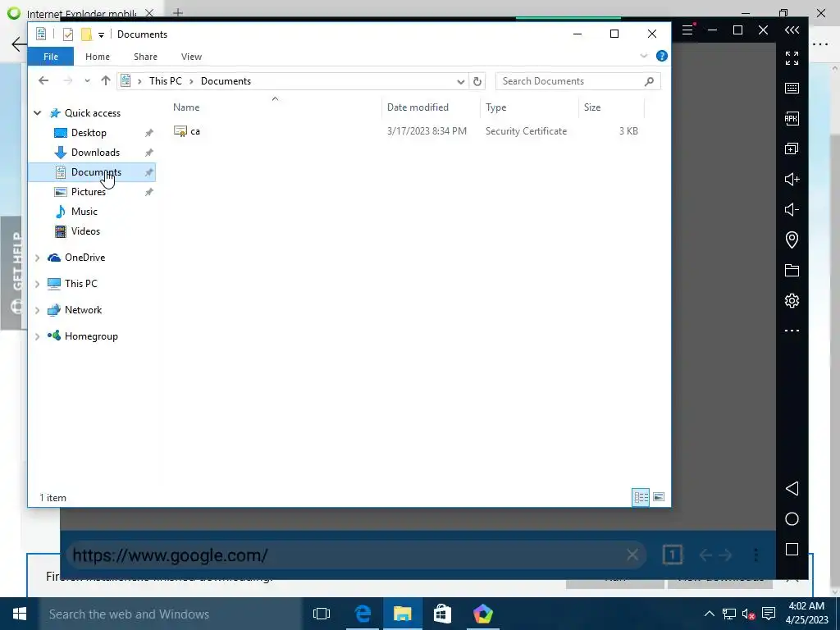Go back in File Explorer
Image resolution: width=840 pixels, height=630 pixels.
pyautogui.click(x=43, y=81)
